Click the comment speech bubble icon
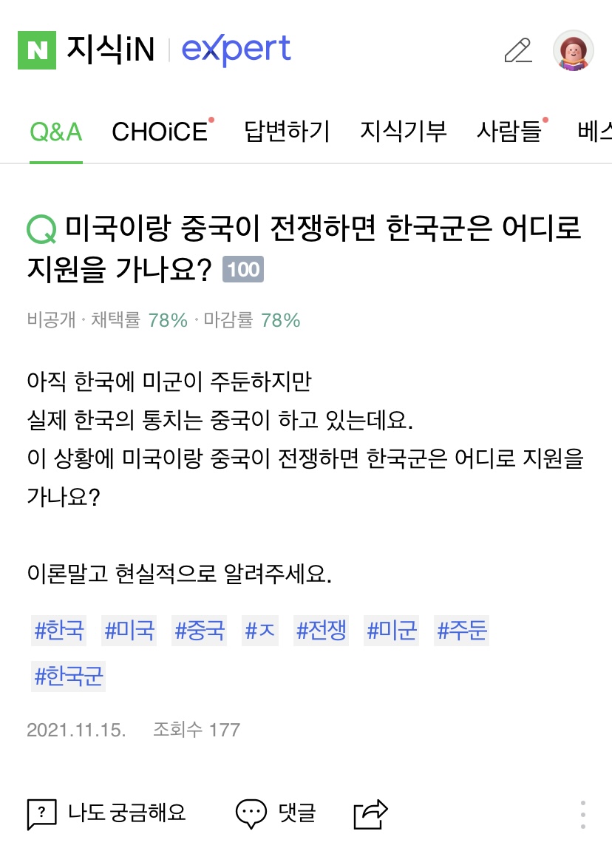Screen dimensions: 612x868 (x=251, y=814)
